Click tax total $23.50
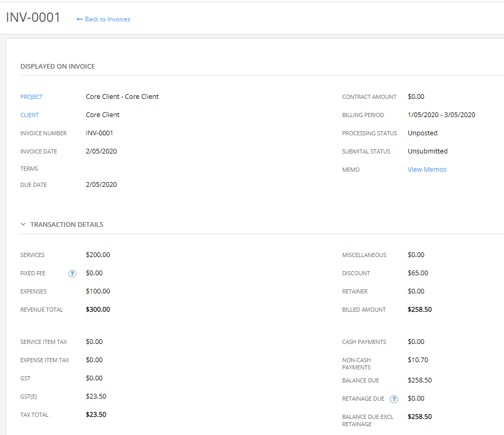 [96, 414]
